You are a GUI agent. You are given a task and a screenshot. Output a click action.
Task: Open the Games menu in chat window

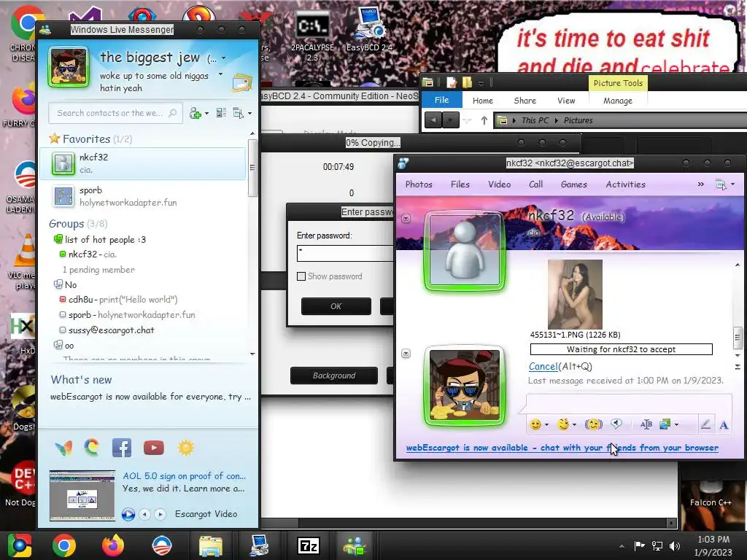point(574,184)
